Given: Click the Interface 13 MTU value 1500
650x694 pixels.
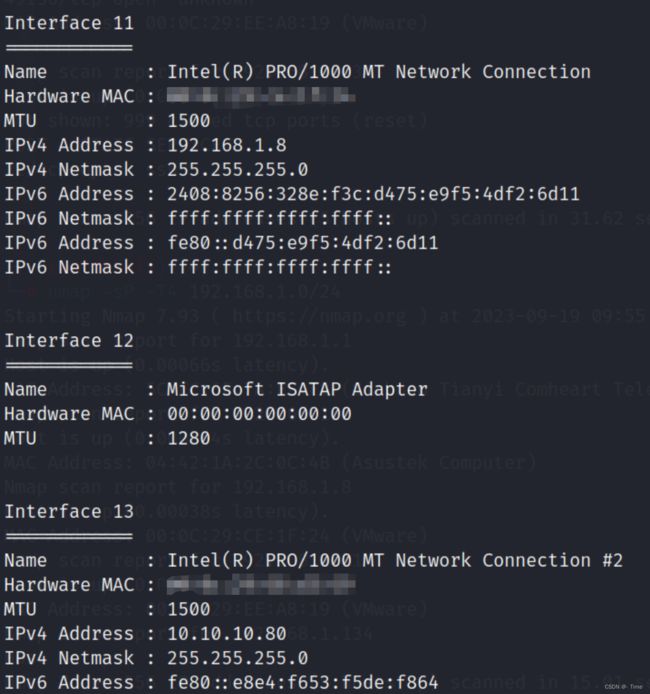Looking at the screenshot, I should 189,609.
